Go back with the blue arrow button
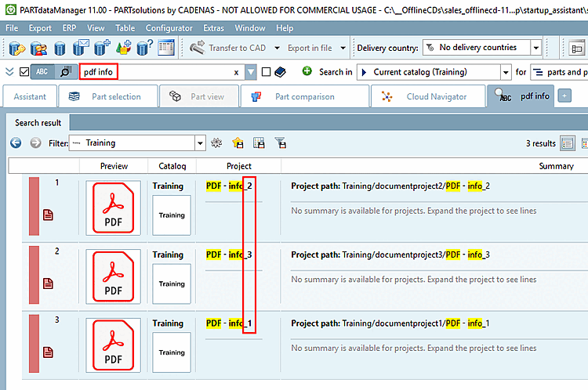Screen dimensions: 588x390 [x=16, y=143]
